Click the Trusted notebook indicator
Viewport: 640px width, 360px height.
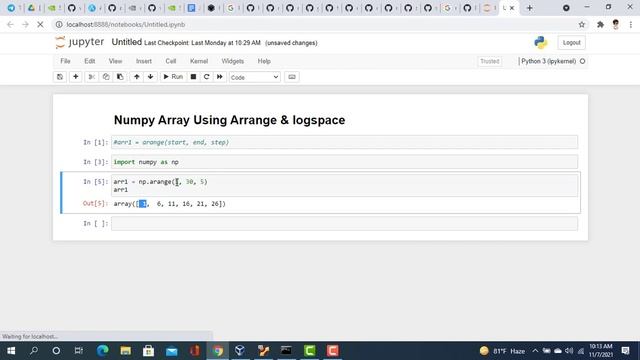click(x=489, y=61)
